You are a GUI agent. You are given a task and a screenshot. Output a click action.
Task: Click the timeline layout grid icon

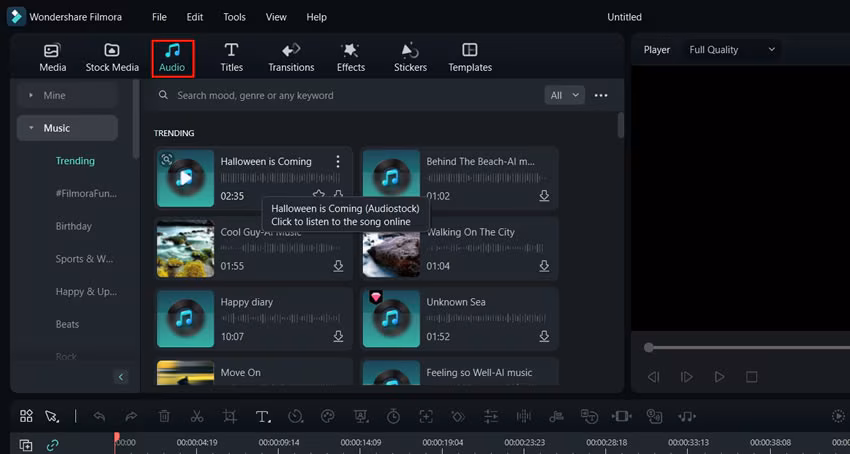pos(26,416)
